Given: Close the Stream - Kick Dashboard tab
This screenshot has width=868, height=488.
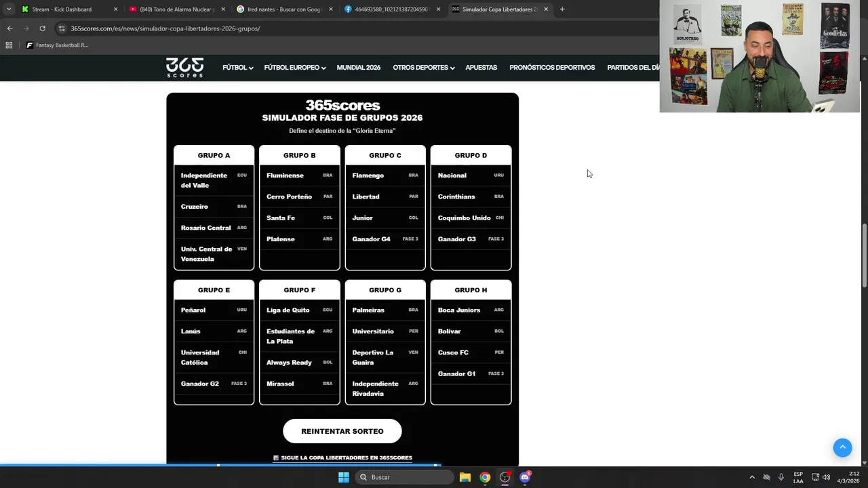Looking at the screenshot, I should click(115, 9).
